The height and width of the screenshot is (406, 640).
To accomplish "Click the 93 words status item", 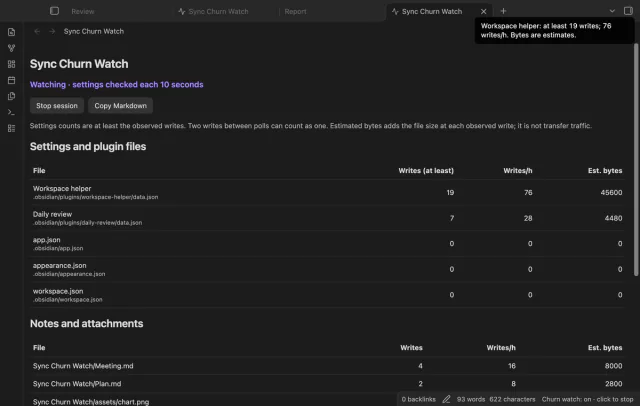I will (471, 399).
